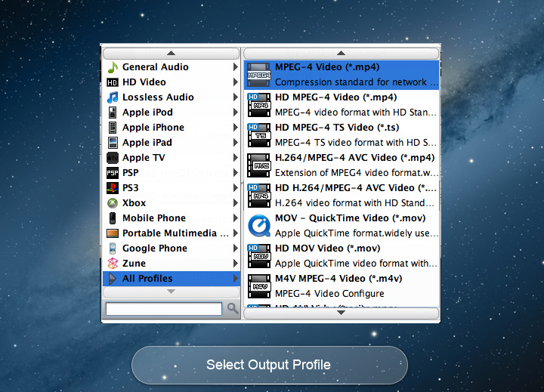Click the HD H.264 AVC MP4 icon

point(259,196)
